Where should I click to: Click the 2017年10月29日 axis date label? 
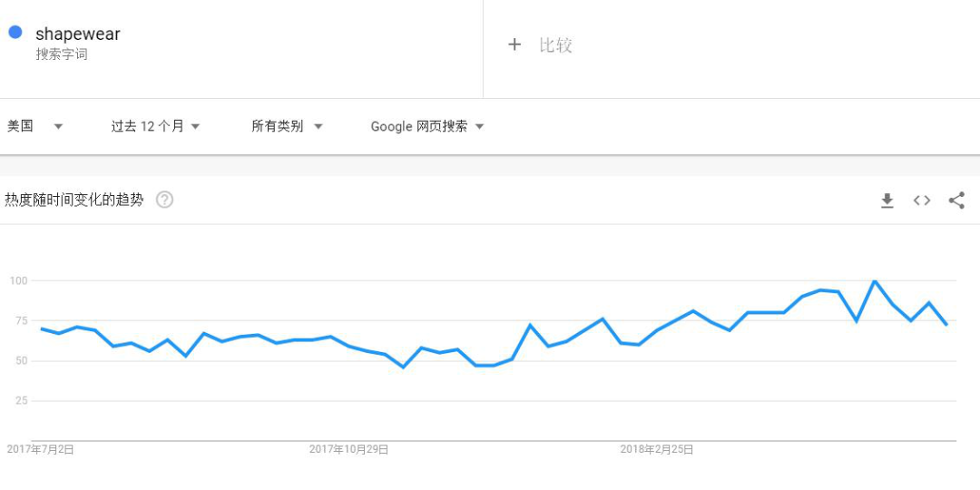(x=348, y=449)
